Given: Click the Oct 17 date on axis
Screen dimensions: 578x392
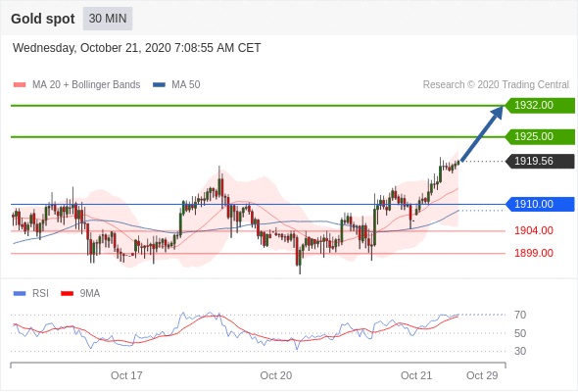Looking at the screenshot, I should (x=126, y=375).
